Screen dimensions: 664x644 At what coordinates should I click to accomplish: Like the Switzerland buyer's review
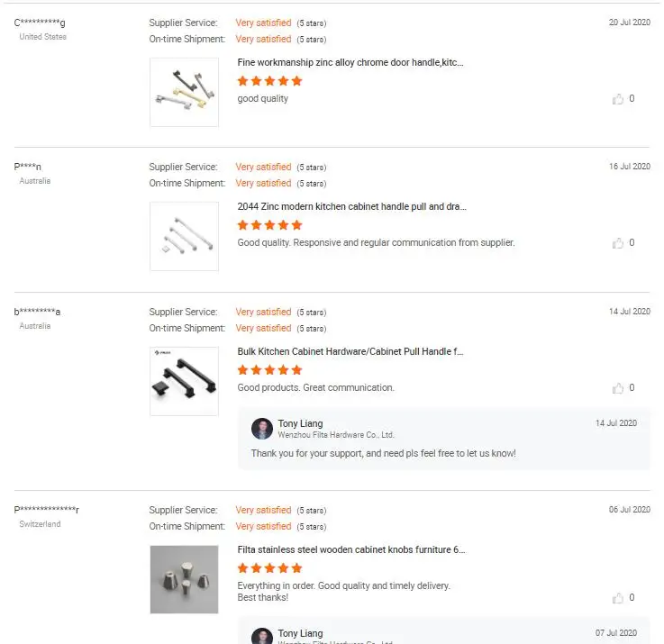click(618, 598)
